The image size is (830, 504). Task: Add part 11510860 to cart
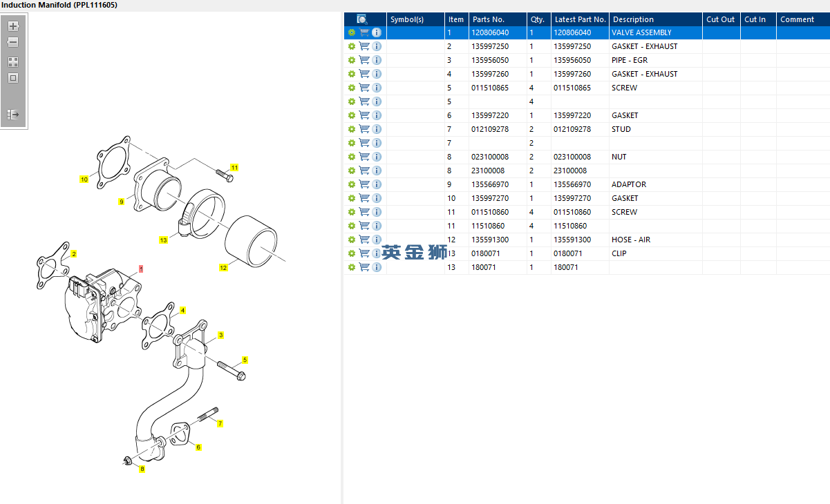[x=364, y=226]
